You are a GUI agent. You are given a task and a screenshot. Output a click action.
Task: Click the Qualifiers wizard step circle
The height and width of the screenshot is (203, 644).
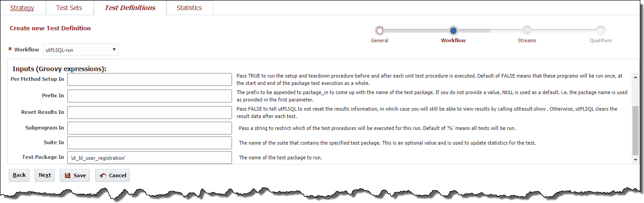pyautogui.click(x=601, y=31)
